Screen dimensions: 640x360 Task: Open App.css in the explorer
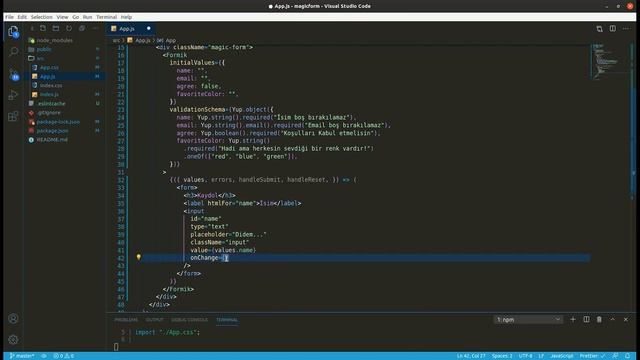[49, 67]
